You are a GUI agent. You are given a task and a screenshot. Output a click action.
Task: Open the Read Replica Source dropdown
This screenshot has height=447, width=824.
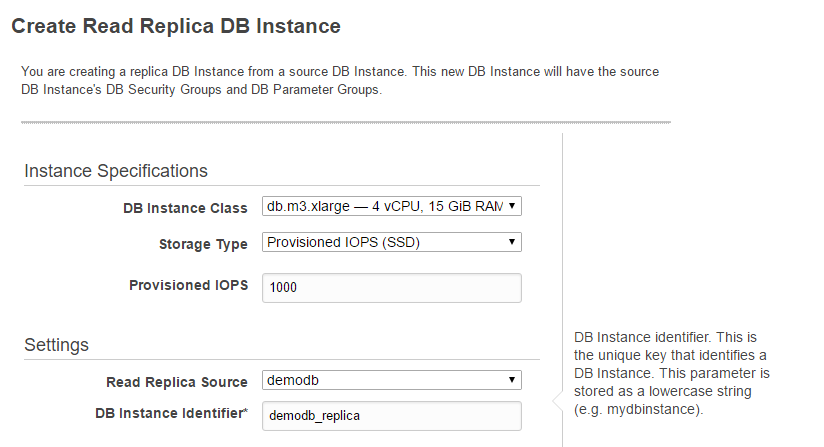click(x=392, y=380)
